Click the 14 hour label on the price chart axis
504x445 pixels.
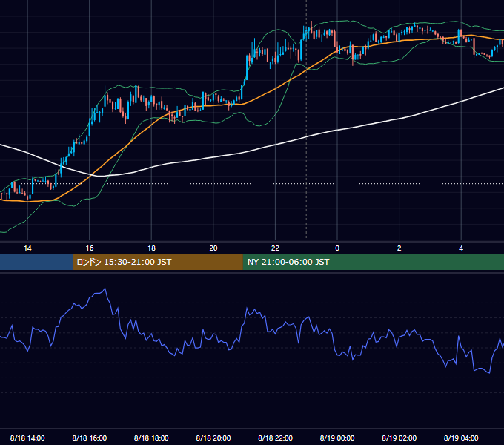(27, 248)
